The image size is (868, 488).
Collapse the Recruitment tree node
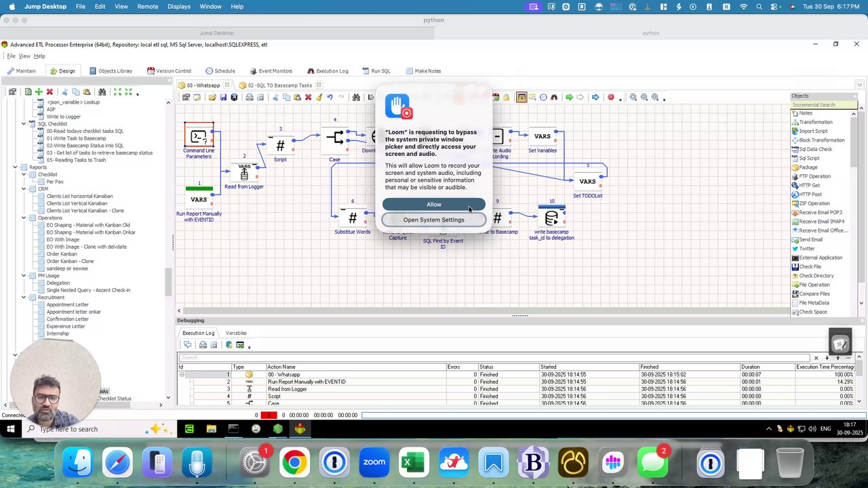pyautogui.click(x=24, y=298)
